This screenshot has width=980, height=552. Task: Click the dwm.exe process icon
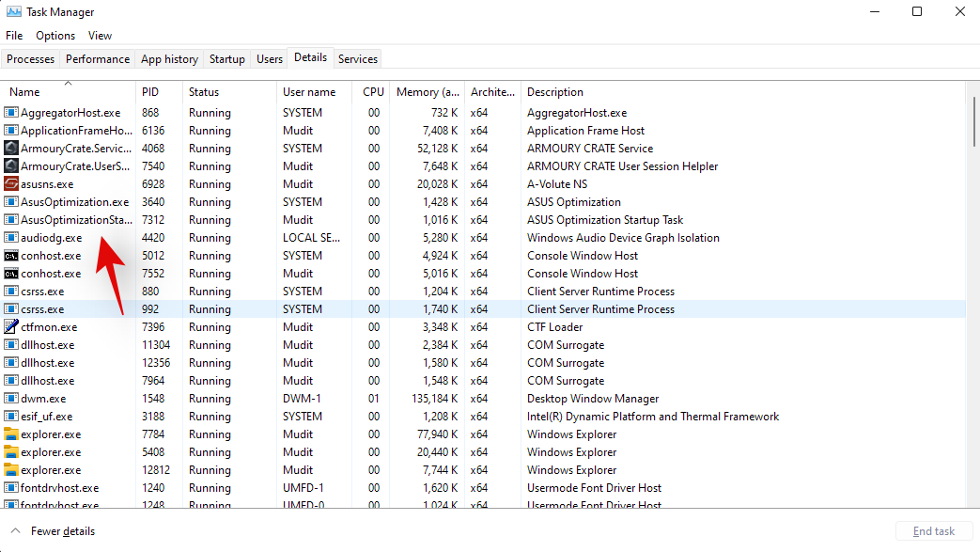(x=11, y=399)
